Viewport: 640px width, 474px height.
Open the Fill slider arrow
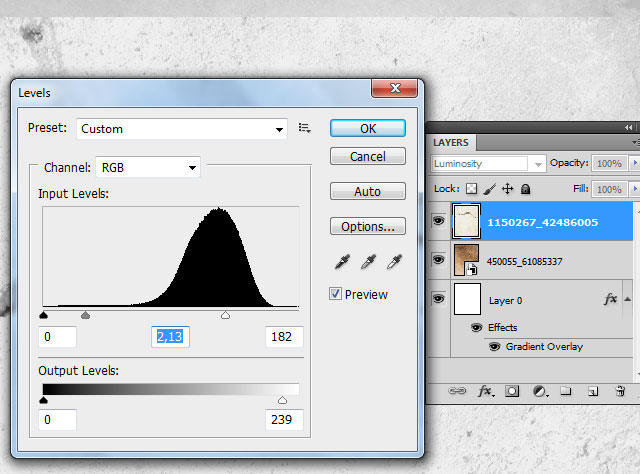coord(635,189)
